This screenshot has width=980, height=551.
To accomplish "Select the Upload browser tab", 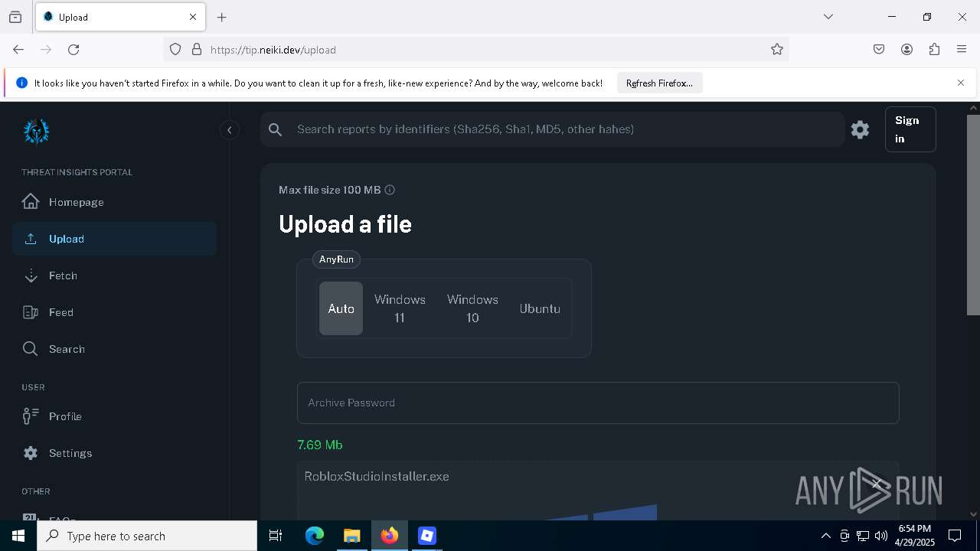I will [x=120, y=17].
